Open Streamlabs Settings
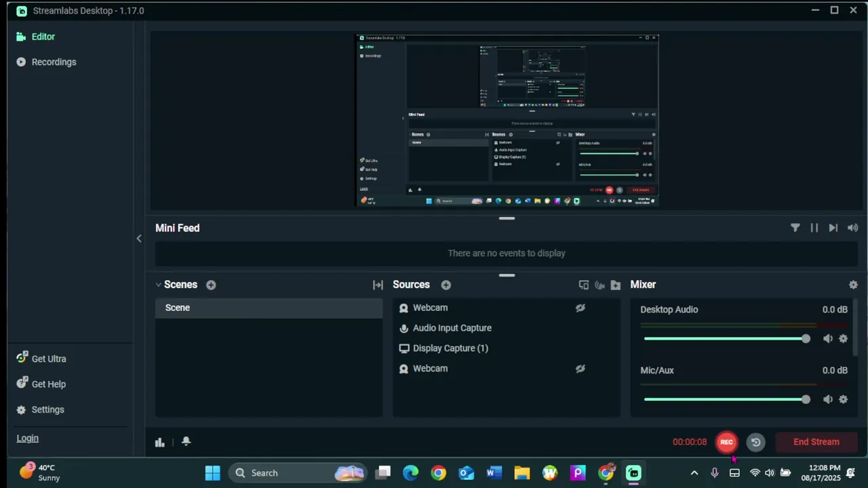The height and width of the screenshot is (488, 868). (x=40, y=409)
